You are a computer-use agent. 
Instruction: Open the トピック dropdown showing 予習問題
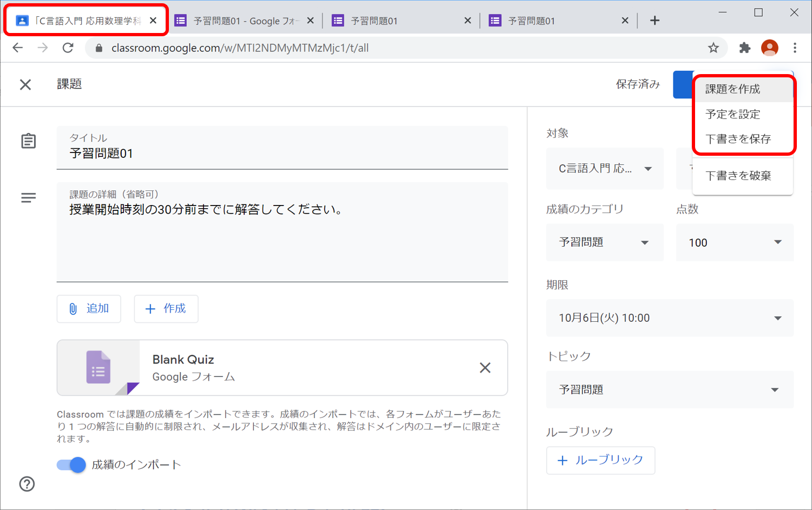click(670, 389)
